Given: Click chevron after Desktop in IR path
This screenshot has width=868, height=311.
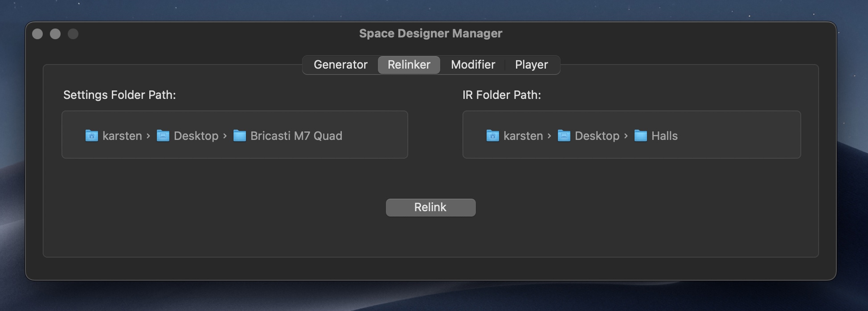Looking at the screenshot, I should tap(626, 136).
